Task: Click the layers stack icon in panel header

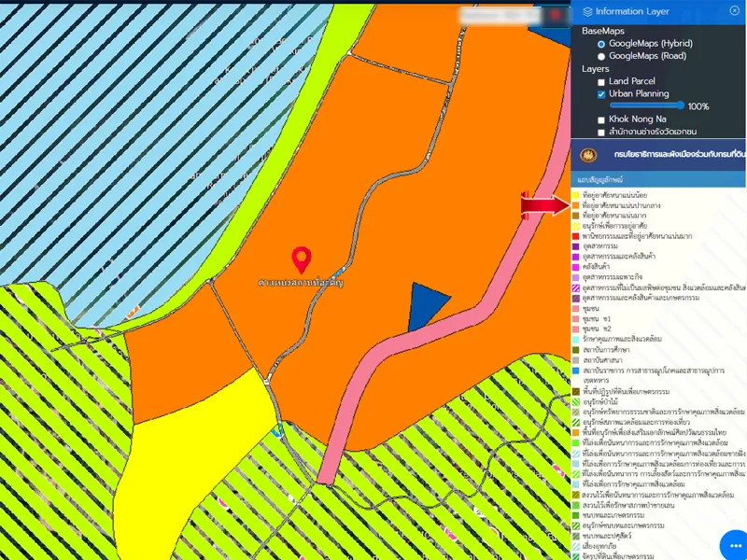Action: [x=587, y=11]
